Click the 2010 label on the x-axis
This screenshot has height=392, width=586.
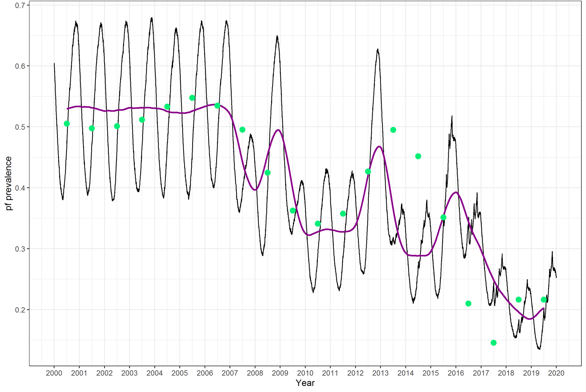pyautogui.click(x=305, y=373)
